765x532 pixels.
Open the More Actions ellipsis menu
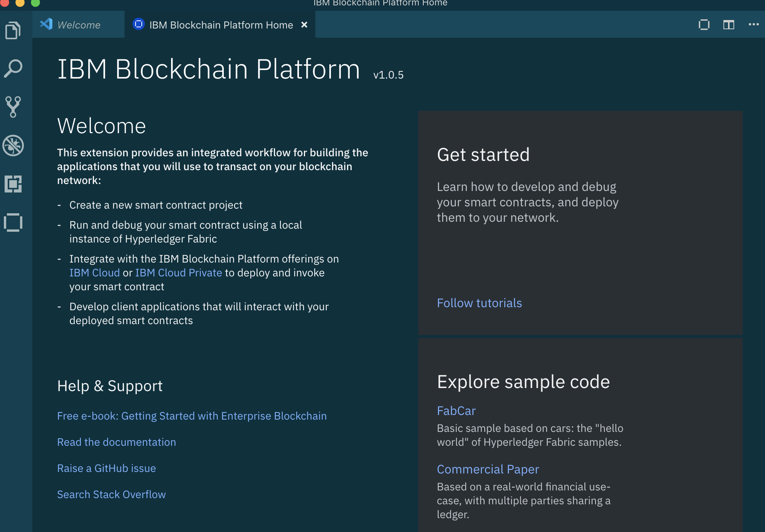click(753, 25)
